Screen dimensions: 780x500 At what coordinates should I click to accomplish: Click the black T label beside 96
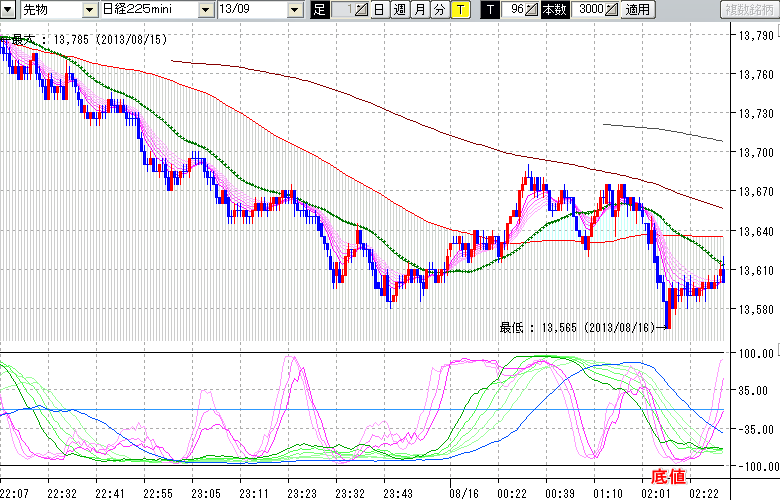490,10
